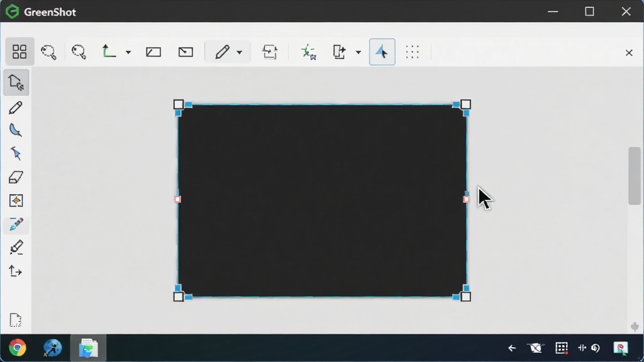The height and width of the screenshot is (362, 644).
Task: Select the highlighter tool in sidebar
Action: [16, 248]
